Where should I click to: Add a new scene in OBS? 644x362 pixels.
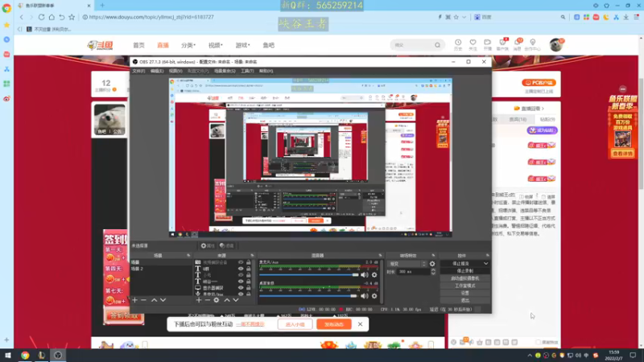134,300
